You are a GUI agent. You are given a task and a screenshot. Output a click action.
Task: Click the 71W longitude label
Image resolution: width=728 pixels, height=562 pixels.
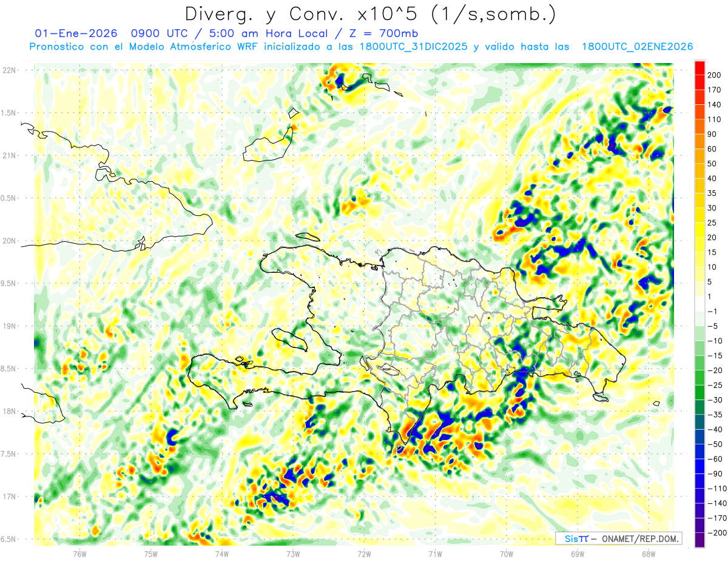(x=435, y=554)
